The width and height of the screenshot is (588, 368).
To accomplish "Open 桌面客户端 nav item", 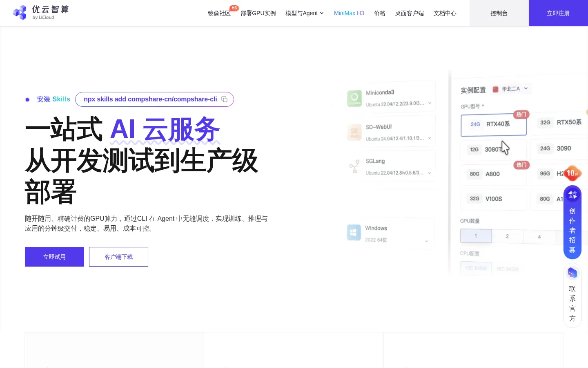I will pos(410,13).
